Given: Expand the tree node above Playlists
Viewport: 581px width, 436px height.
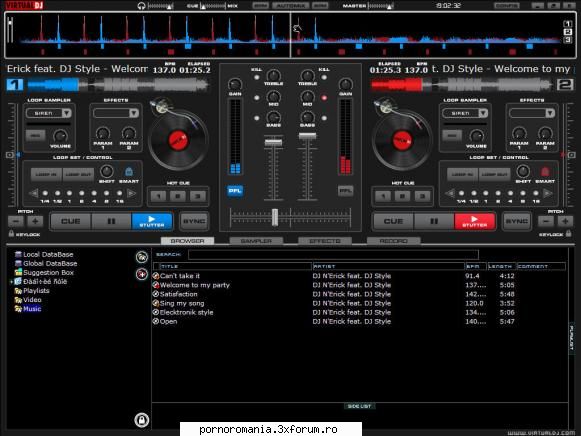Looking at the screenshot, I should pos(11,282).
